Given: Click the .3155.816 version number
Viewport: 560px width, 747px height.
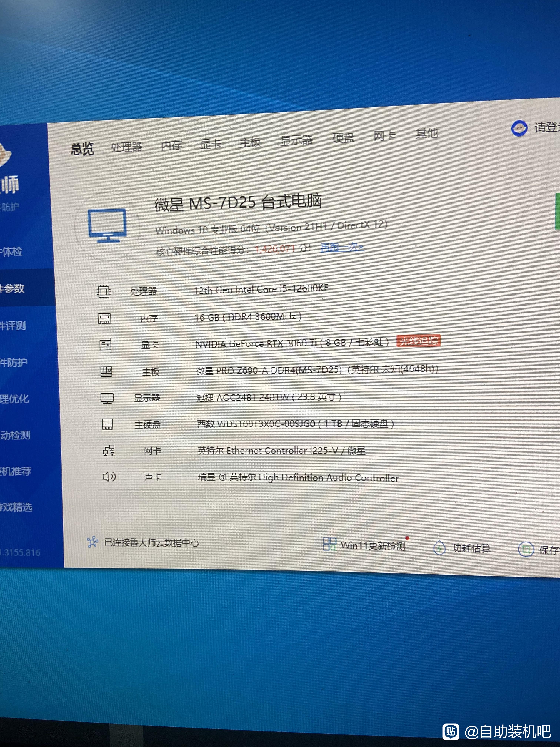Looking at the screenshot, I should click(20, 552).
